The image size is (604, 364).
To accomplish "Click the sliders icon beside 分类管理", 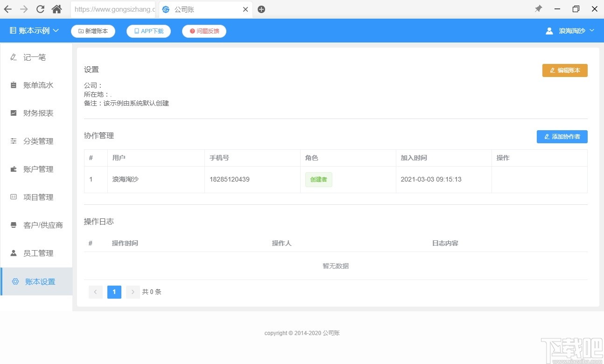I will click(x=14, y=141).
